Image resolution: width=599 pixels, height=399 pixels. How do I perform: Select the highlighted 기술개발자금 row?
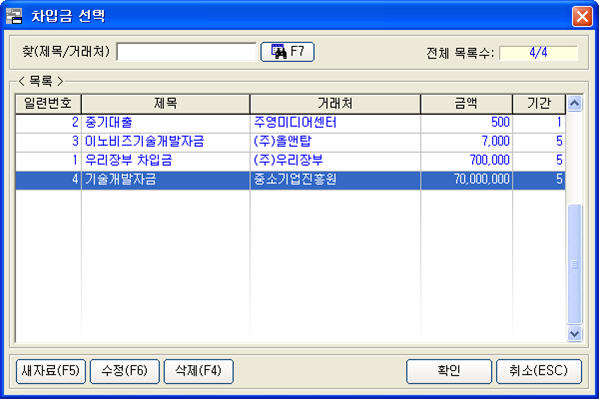[290, 180]
